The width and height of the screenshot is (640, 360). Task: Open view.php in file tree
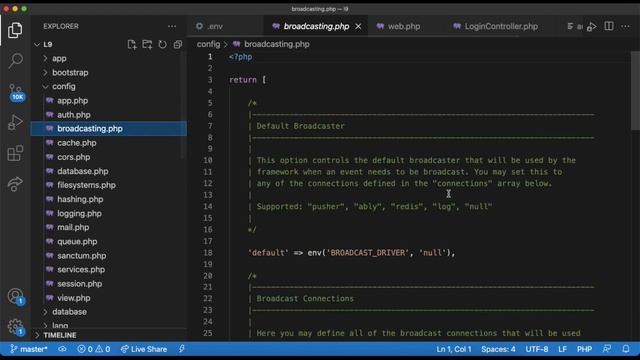coord(73,298)
